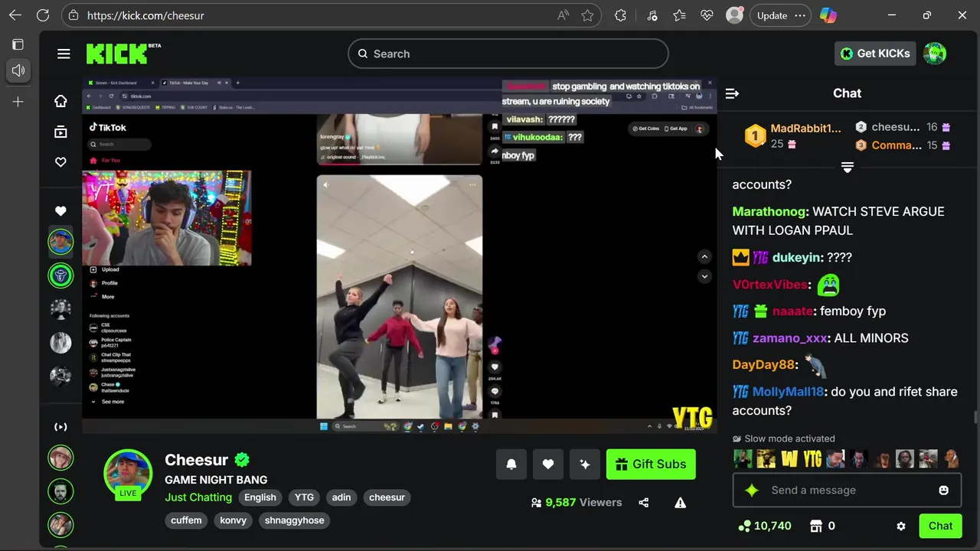The width and height of the screenshot is (980, 551).
Task: Click the Get KICKs button
Action: (x=875, y=54)
